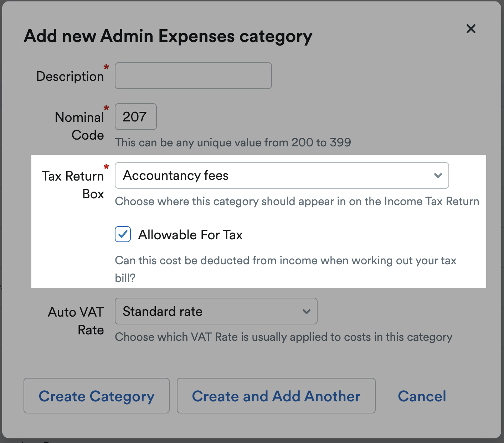The width and height of the screenshot is (504, 443).
Task: Click the Tax Return Box label
Action: (x=73, y=185)
